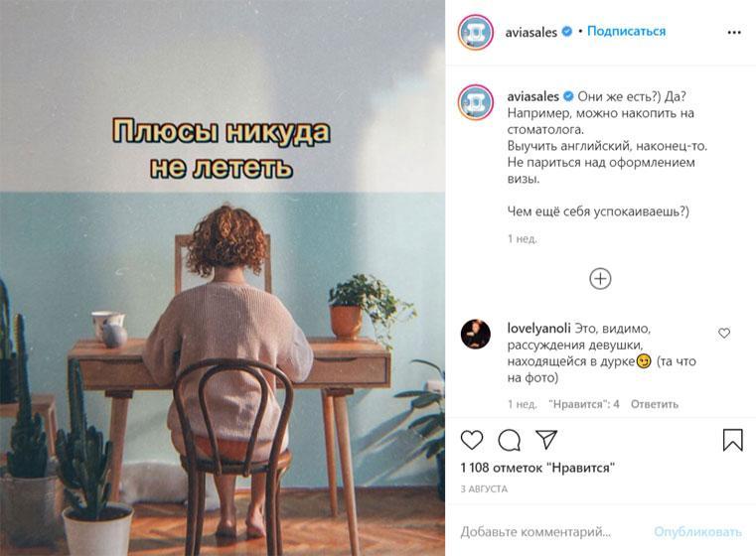Viewport: 756px width, 556px height.
Task: Open the 1 108 likes list
Action: tap(537, 468)
